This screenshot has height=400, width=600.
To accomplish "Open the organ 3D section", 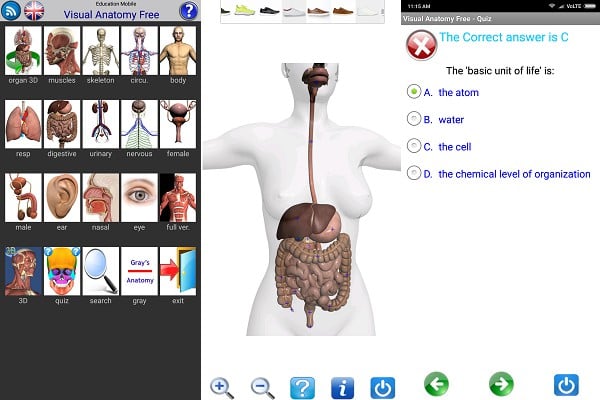I will 23,51.
